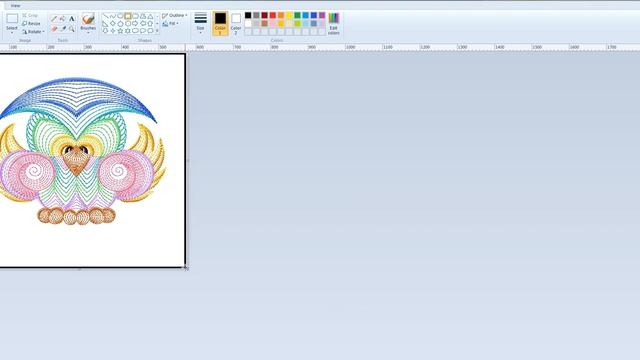
Task: Pick the black palette swatch
Action: [248, 16]
